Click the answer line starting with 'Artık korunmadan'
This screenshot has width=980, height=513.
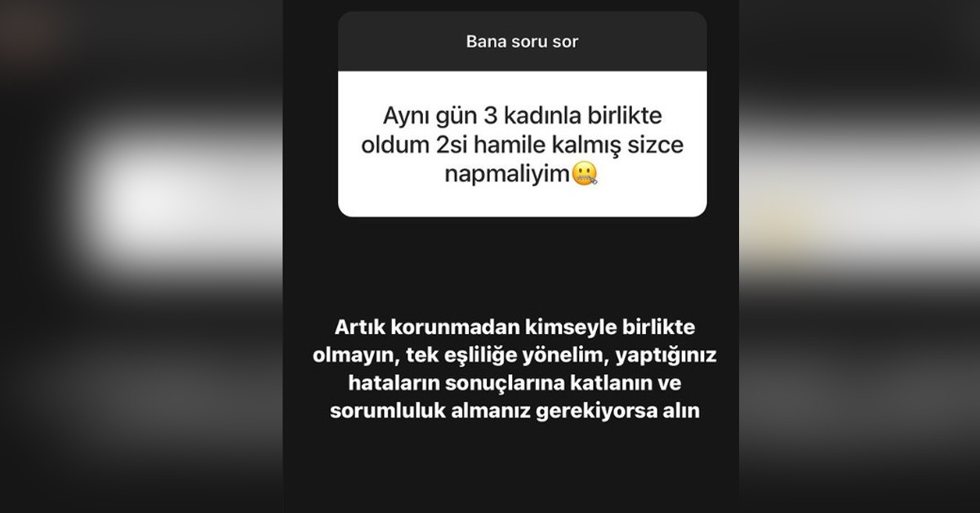click(x=514, y=328)
